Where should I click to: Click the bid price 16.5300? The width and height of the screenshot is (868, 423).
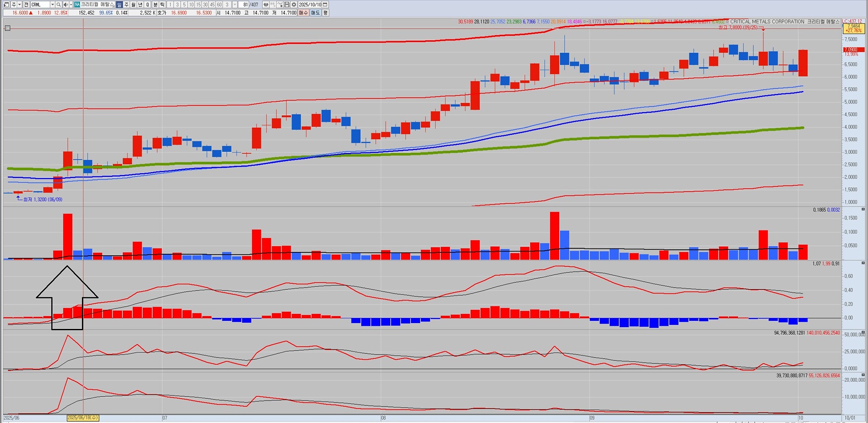pos(204,13)
